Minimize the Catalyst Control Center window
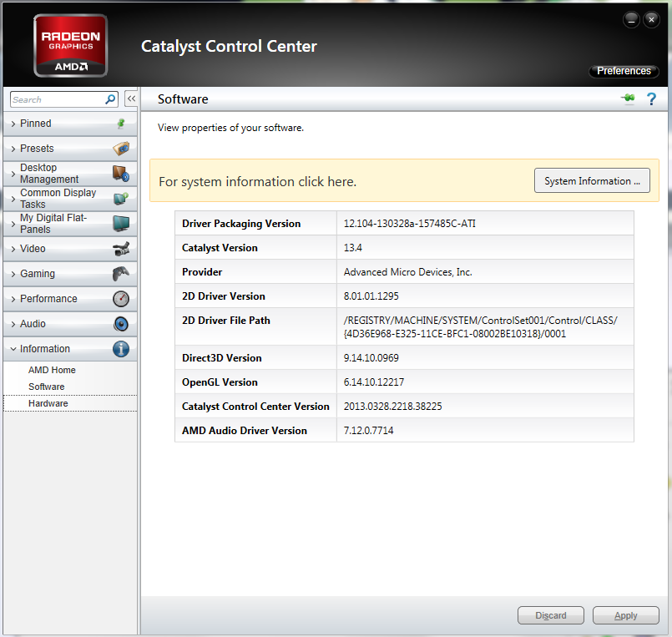 point(631,20)
